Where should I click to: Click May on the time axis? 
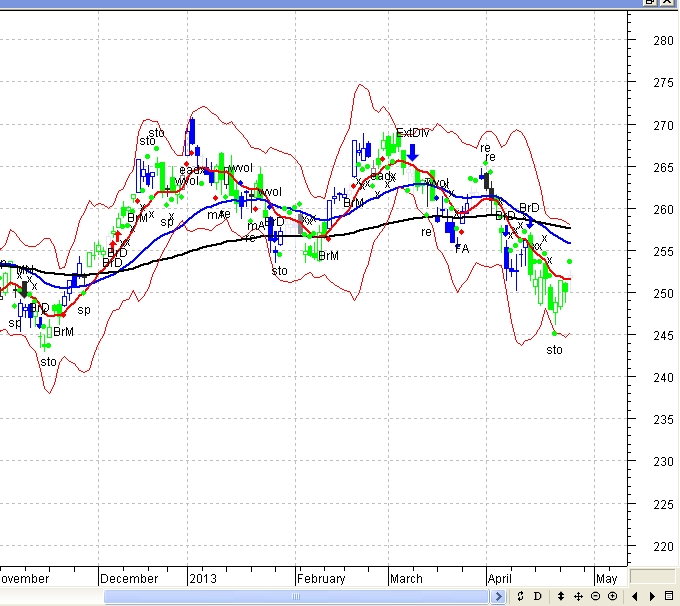tap(606, 578)
